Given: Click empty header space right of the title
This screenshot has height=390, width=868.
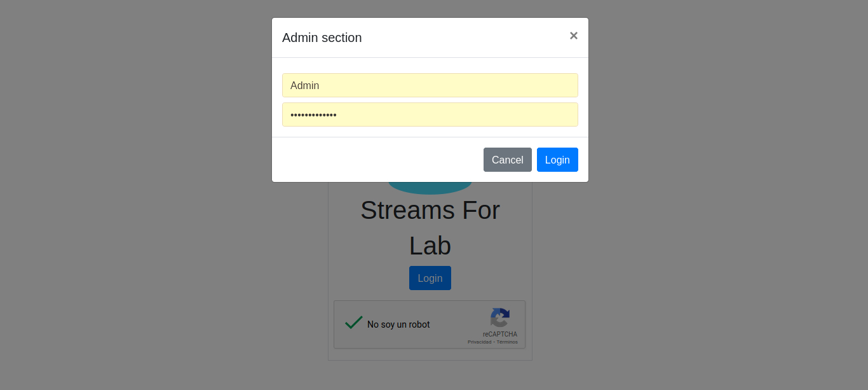Looking at the screenshot, I should point(464,38).
